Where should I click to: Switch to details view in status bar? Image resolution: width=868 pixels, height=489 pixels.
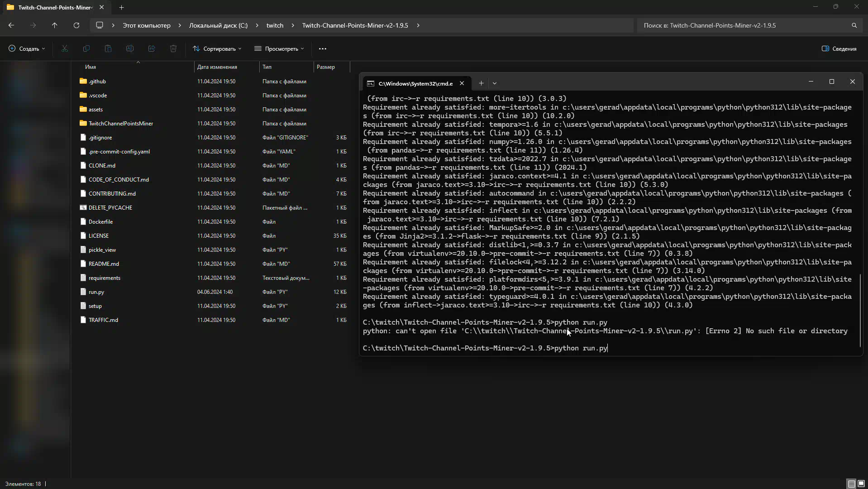coord(851,484)
